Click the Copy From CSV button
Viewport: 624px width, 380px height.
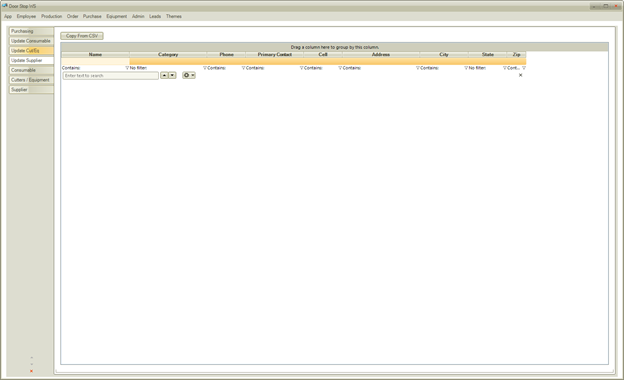[x=82, y=36]
